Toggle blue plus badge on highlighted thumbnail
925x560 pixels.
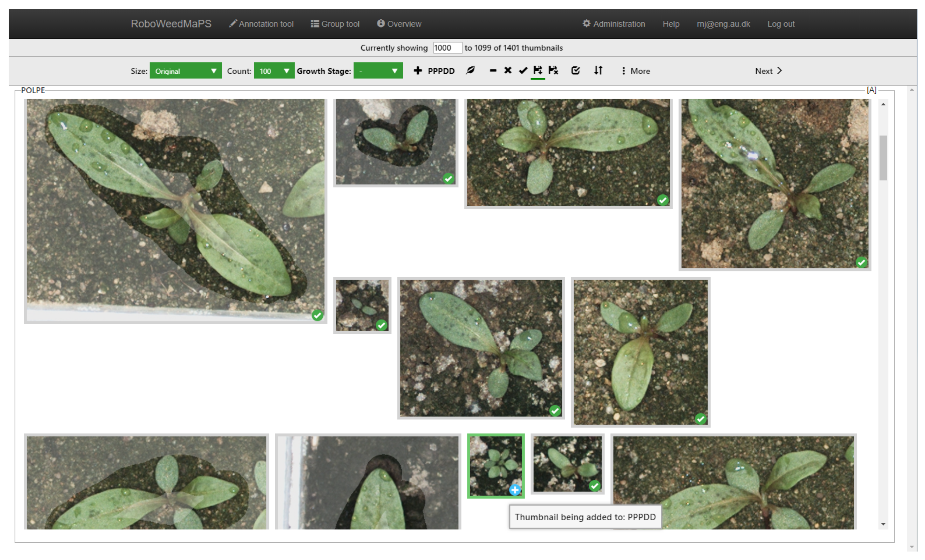515,490
